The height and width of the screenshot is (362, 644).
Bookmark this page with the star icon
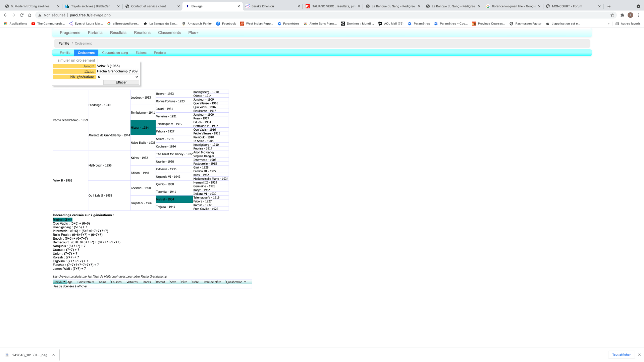(x=612, y=15)
